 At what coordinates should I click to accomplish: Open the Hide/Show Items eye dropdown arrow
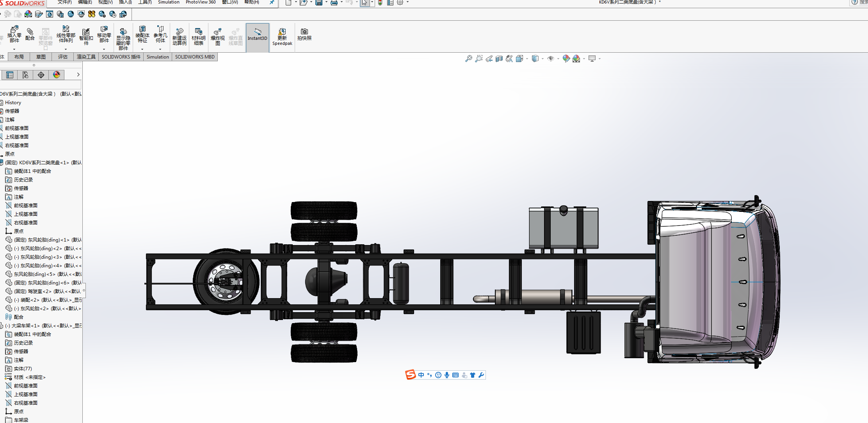558,59
